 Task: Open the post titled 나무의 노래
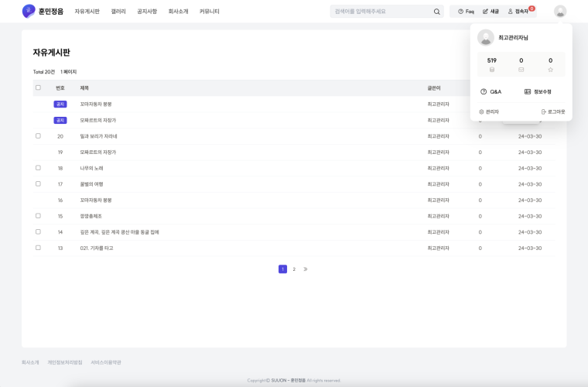point(91,168)
